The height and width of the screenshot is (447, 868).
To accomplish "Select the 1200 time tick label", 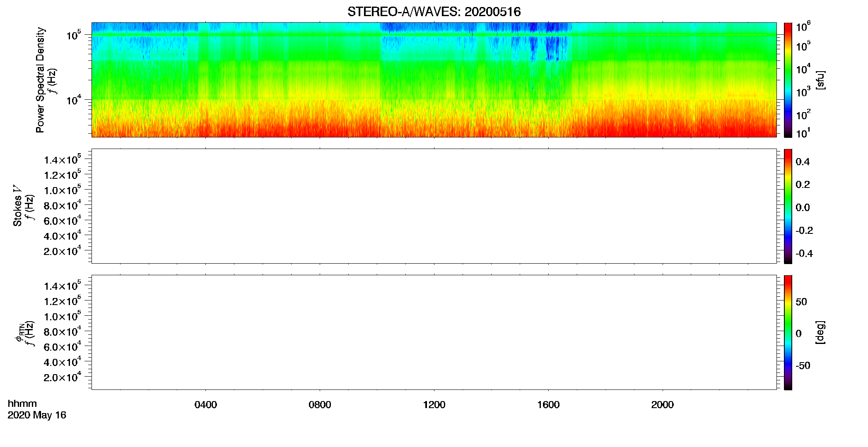I will tap(434, 405).
